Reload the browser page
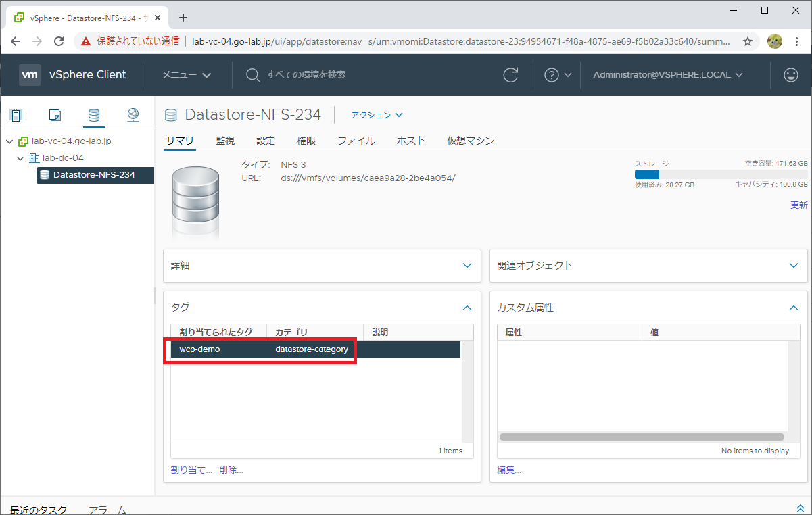 coord(59,41)
